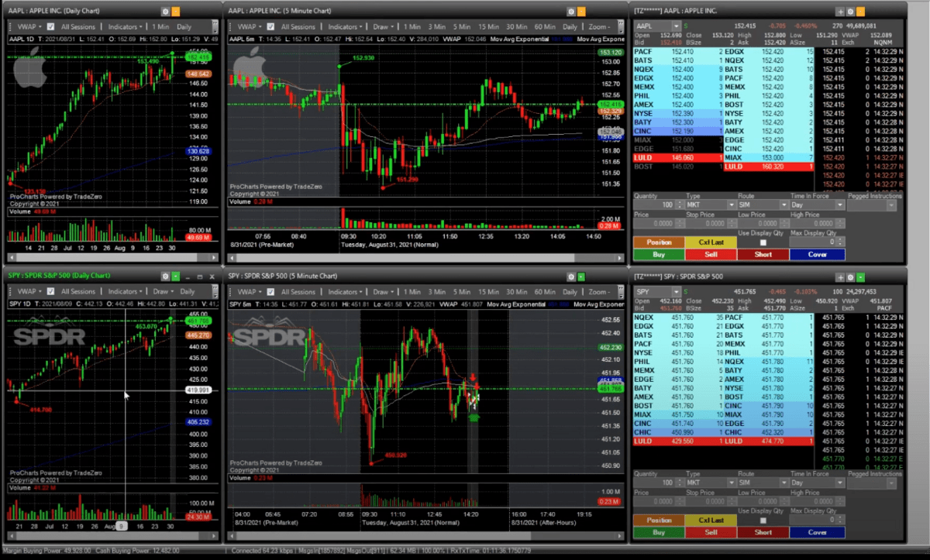
Task: Click plus icon in AAPL Level 2 window title
Action: tap(840, 12)
